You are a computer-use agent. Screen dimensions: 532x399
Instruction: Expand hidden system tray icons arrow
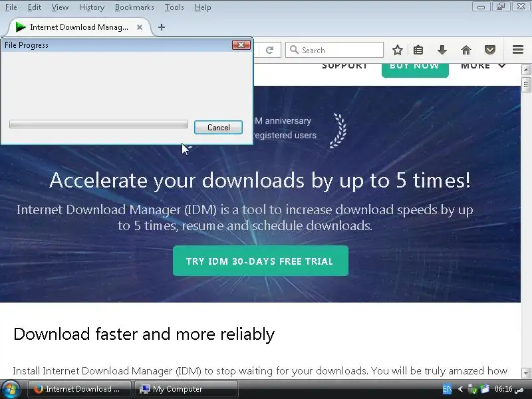coord(460,389)
